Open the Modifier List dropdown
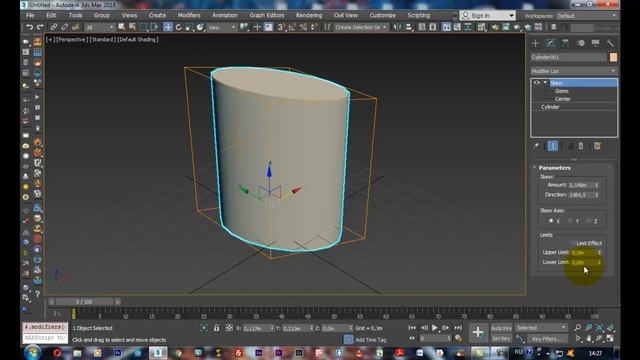The height and width of the screenshot is (360, 640). point(574,71)
